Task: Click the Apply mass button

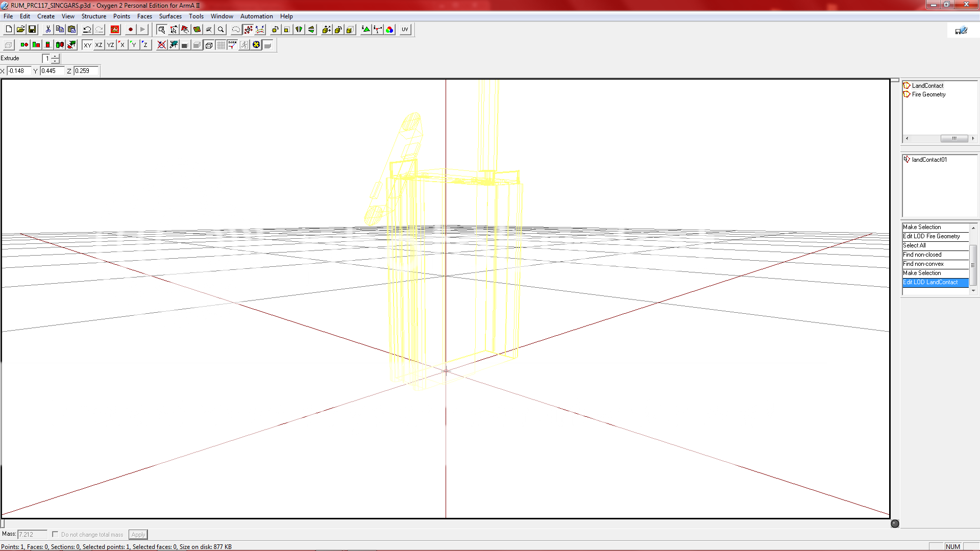Action: pos(138,534)
